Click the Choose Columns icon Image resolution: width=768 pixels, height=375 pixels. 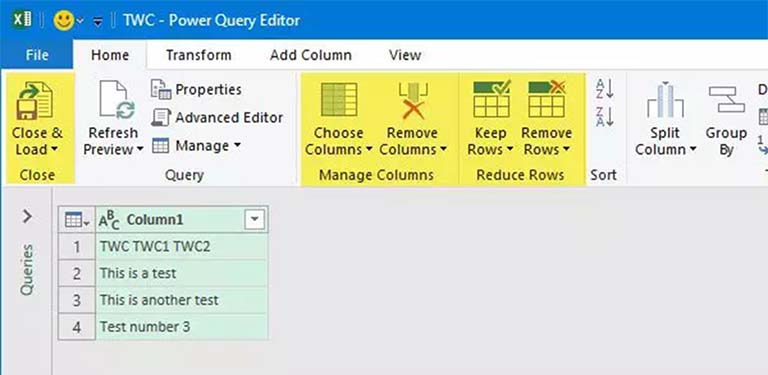pyautogui.click(x=338, y=100)
